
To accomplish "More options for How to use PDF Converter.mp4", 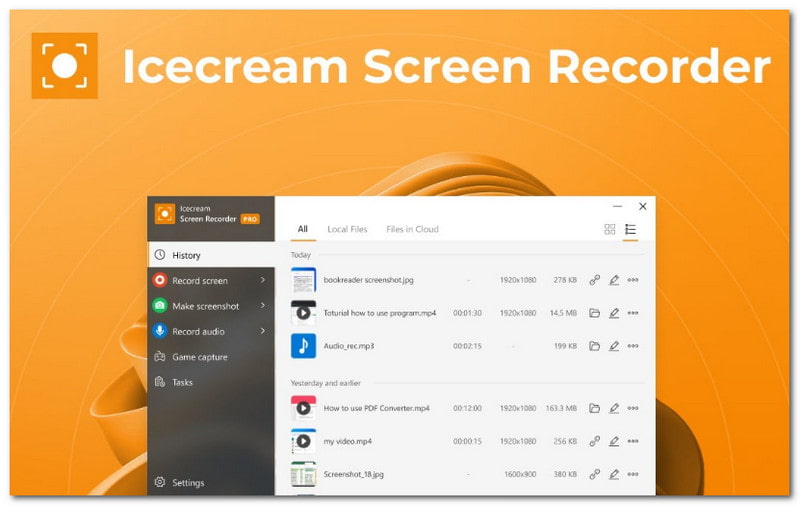I will 633,408.
